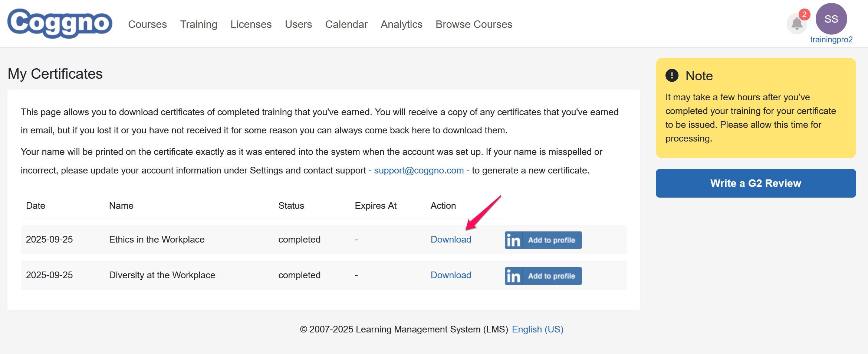Click the Coggno logo
The height and width of the screenshot is (354, 868).
pos(60,23)
